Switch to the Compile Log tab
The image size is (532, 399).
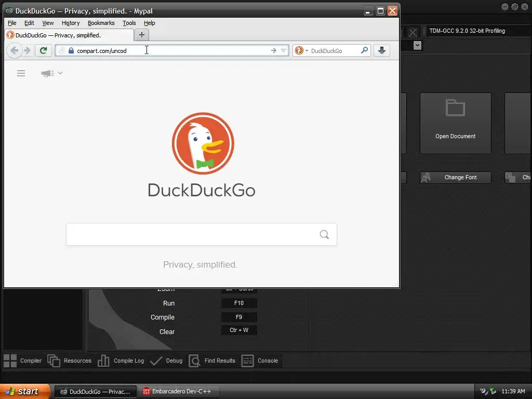pos(121,361)
